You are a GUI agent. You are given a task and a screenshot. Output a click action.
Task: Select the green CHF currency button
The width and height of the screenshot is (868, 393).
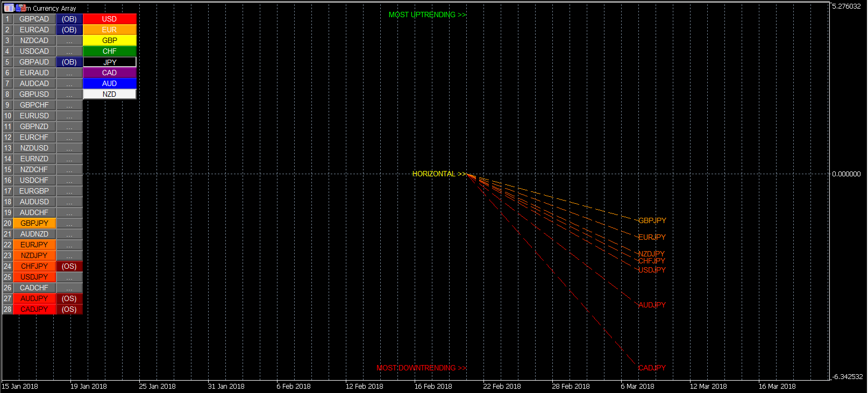pos(109,51)
